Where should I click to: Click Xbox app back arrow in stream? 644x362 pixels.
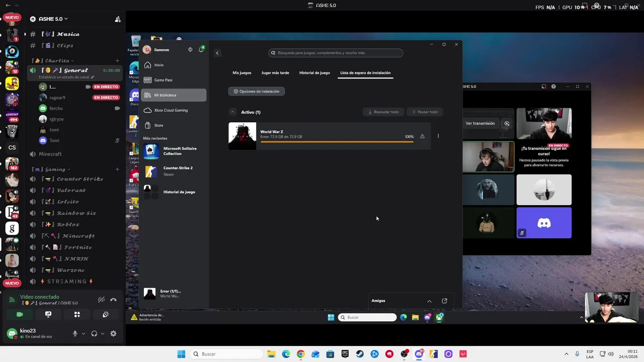[217, 53]
